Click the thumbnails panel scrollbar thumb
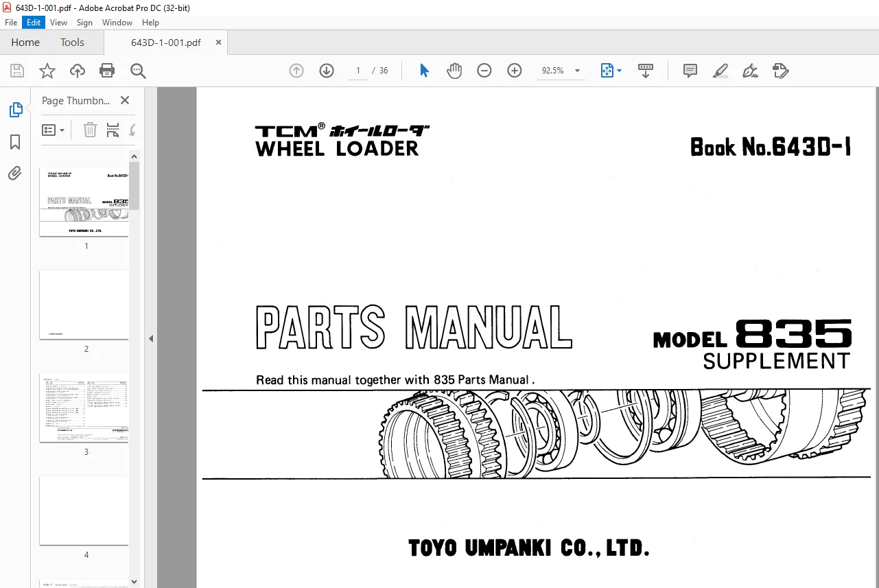This screenshot has height=588, width=879. point(134,185)
